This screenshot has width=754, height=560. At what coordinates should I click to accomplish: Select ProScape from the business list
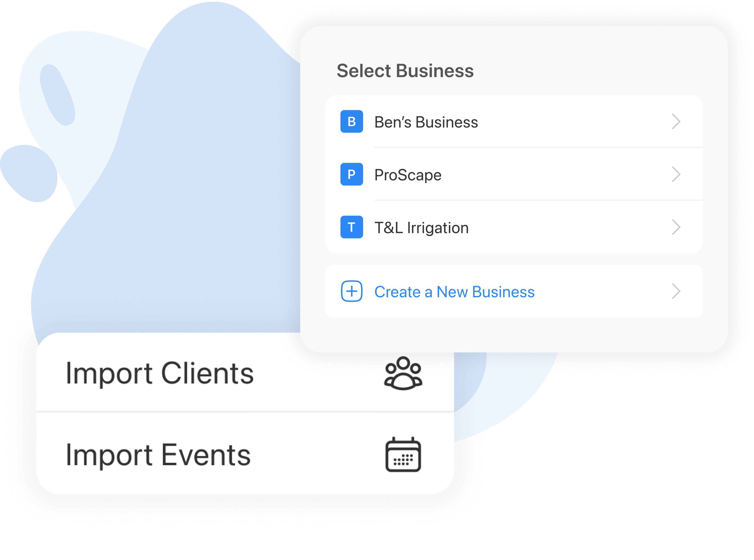coord(408,175)
